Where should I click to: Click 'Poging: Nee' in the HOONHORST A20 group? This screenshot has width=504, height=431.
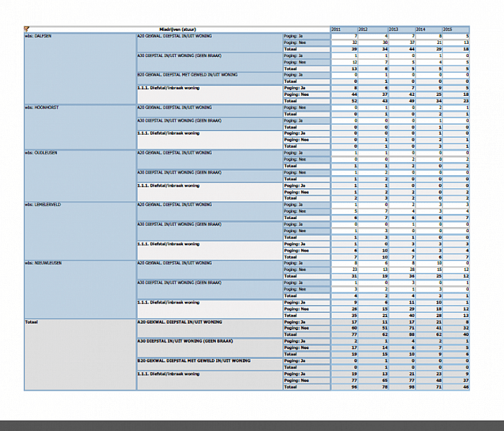tap(294, 107)
